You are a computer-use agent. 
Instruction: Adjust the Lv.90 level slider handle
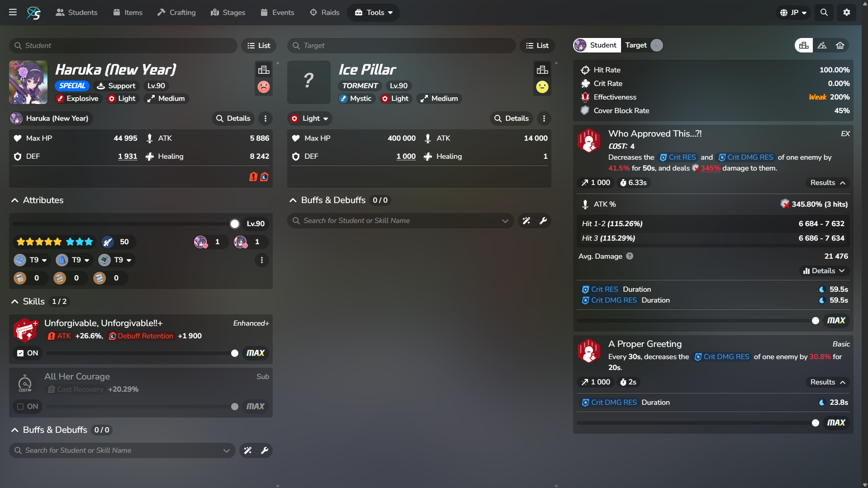point(234,224)
